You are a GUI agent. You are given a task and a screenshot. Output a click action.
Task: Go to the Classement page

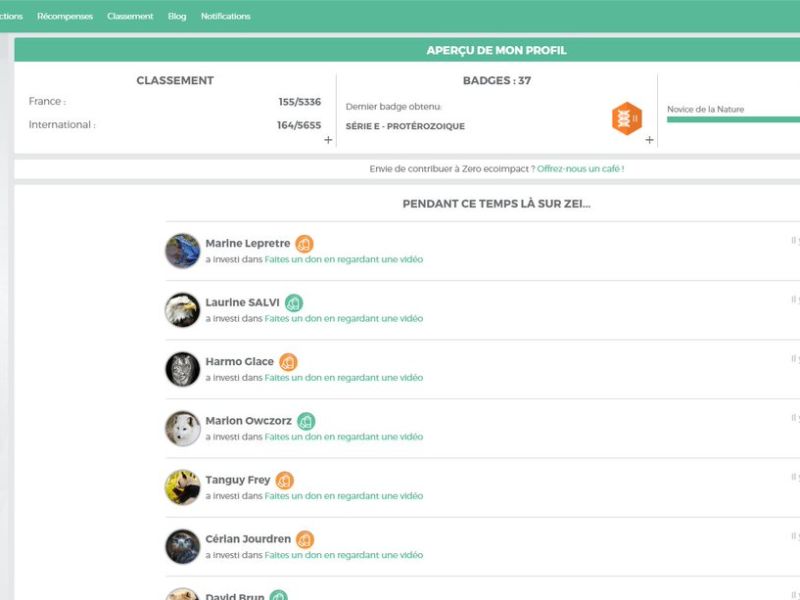[130, 16]
